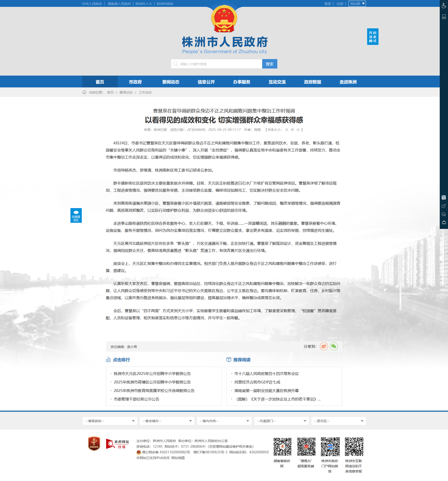The image size is (448, 481).
Task: Open the Weibo icon in right sidebar
Action: [x=444, y=206]
